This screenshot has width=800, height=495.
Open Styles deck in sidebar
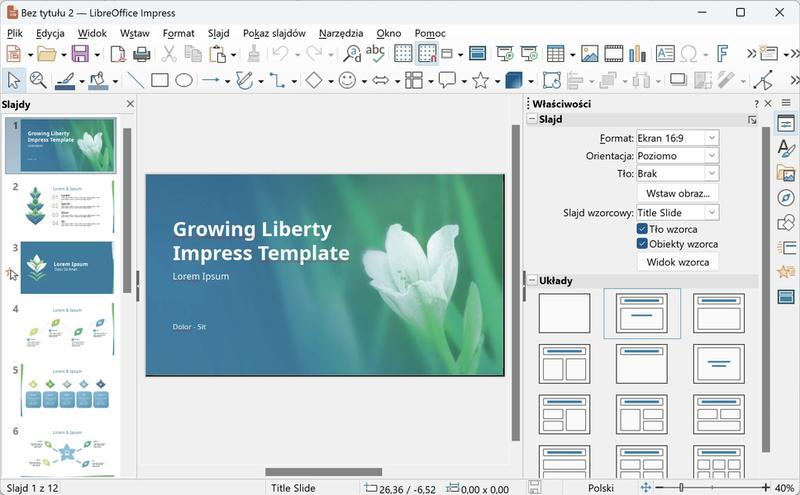pos(786,148)
